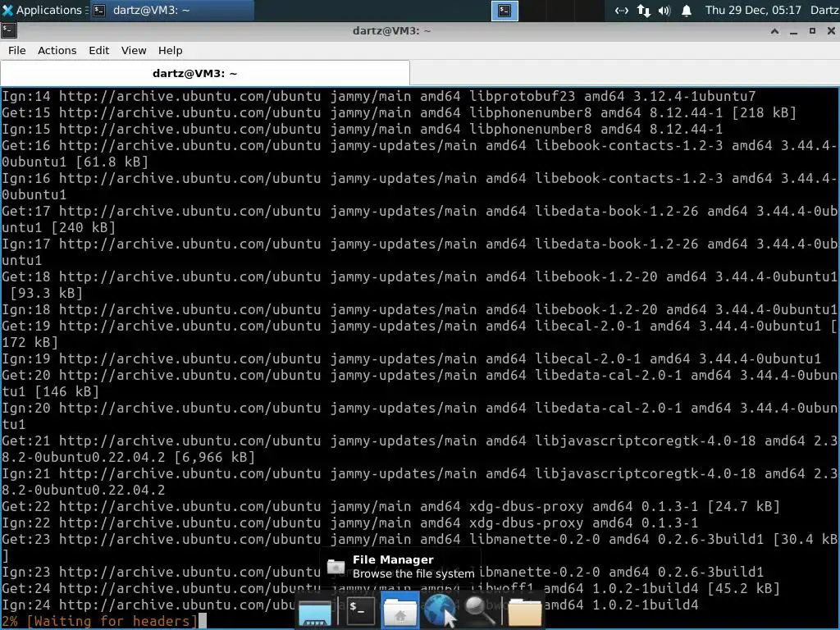Screen dimensions: 840x630
Task: Click the 'Get:17' libedata-book line
Action: [x=419, y=211]
